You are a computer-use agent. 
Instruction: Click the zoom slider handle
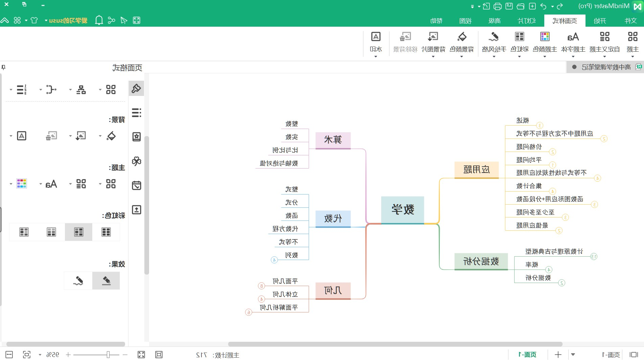tap(108, 355)
